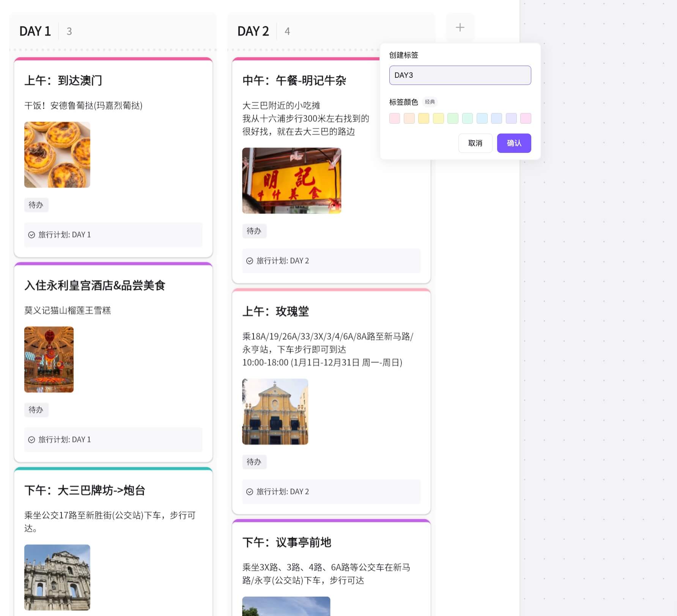Image resolution: width=677 pixels, height=616 pixels.
Task: Pick the light green tag color swatch
Action: click(453, 118)
